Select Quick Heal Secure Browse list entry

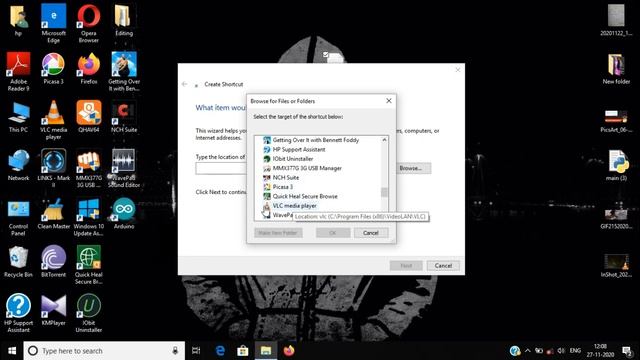300,196
